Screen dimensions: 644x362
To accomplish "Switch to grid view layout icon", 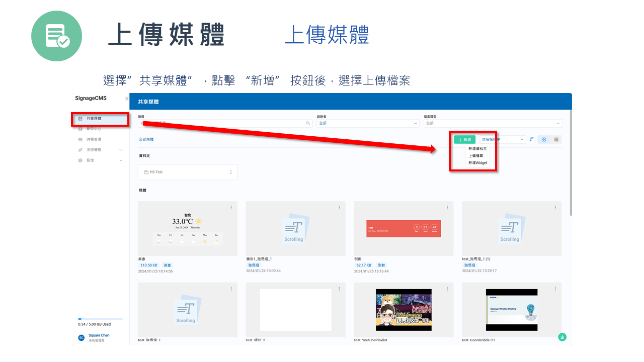I will [543, 139].
